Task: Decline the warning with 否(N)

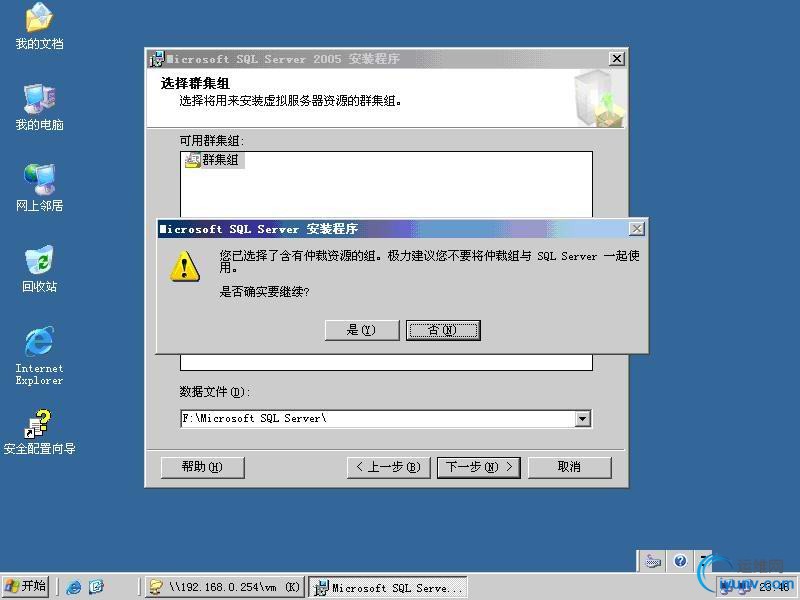Action: point(443,330)
